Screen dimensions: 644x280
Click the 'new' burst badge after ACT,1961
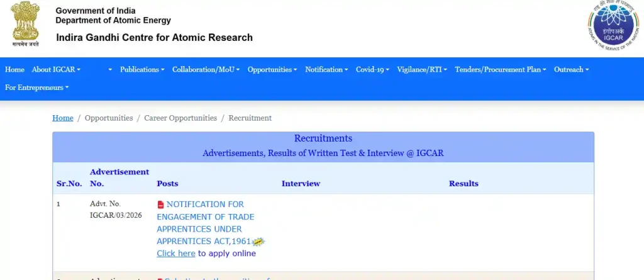tap(258, 242)
